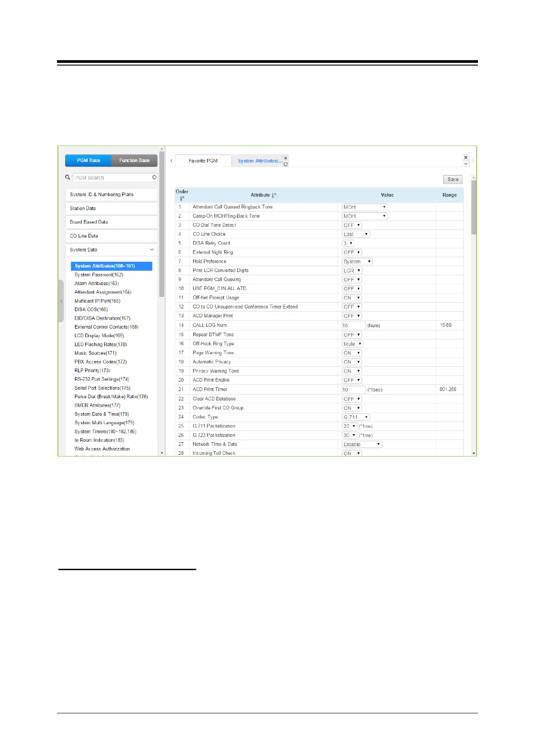535x756 pixels.
Task: Open Attendant Call Queued Ringback Tone dropdown
Action: pos(365,207)
